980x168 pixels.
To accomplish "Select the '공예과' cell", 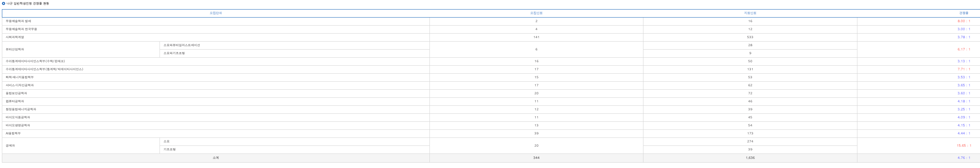I will 10,145.
